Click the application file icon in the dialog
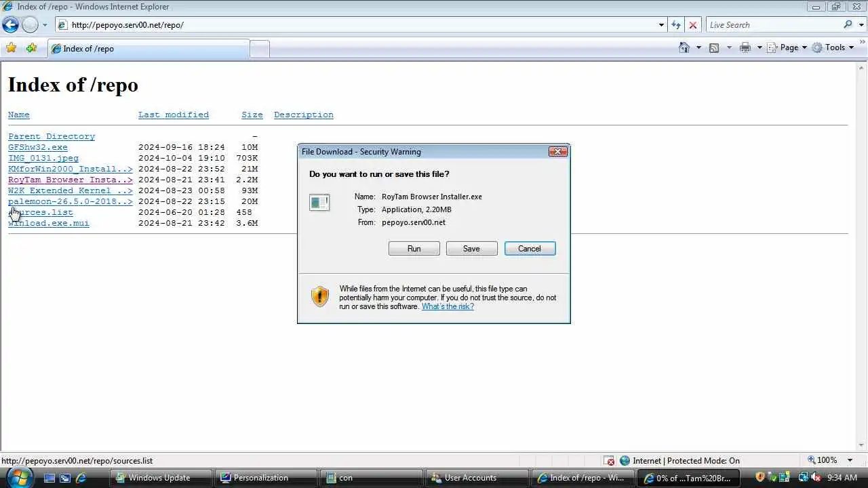This screenshot has width=868, height=488. [x=319, y=202]
